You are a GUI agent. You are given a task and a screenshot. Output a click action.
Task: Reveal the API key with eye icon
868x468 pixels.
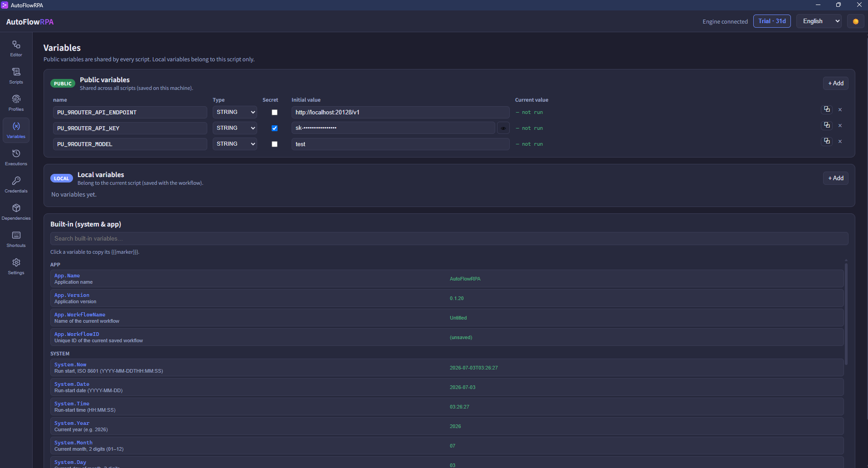tap(503, 128)
